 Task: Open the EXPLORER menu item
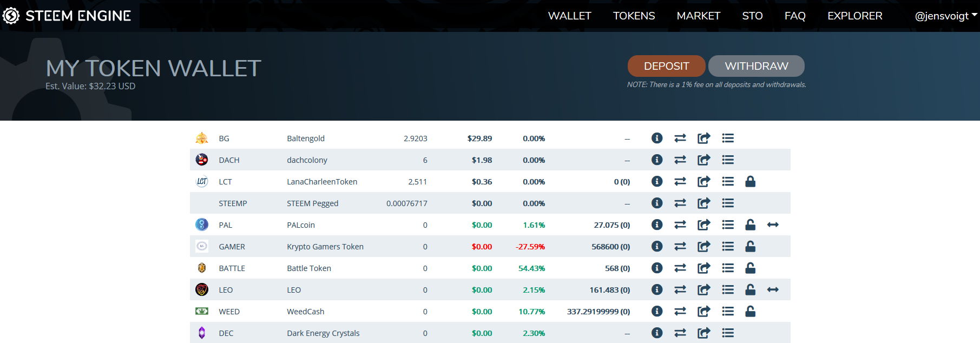855,16
